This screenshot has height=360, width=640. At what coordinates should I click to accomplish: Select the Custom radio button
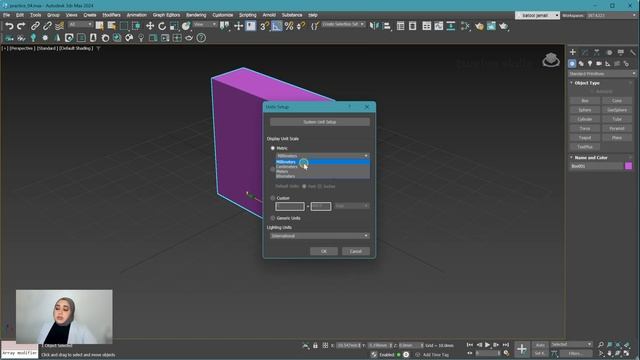pyautogui.click(x=273, y=198)
